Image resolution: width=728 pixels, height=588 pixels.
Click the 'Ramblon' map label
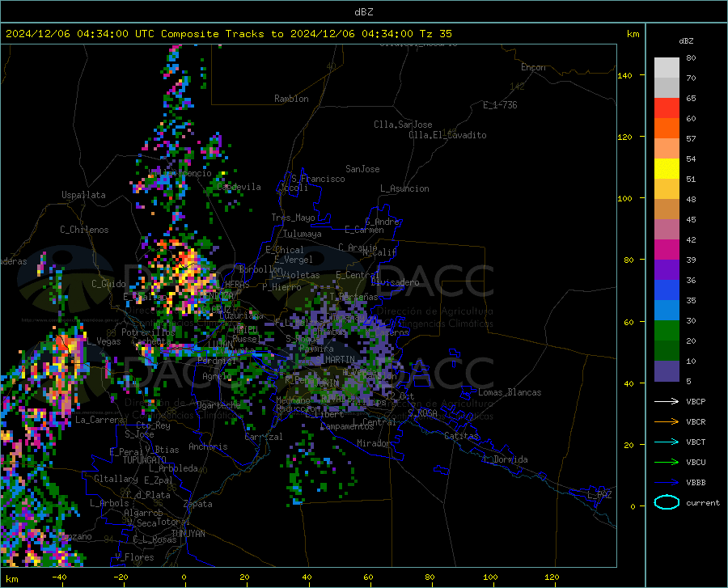pyautogui.click(x=291, y=99)
